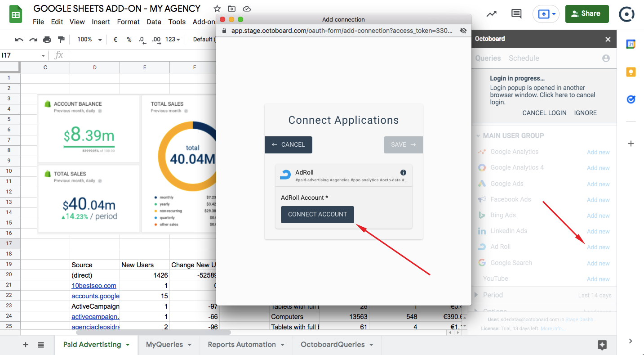Switch to the Schedule tab in Octoboard
Image resolution: width=644 pixels, height=355 pixels.
pyautogui.click(x=524, y=58)
